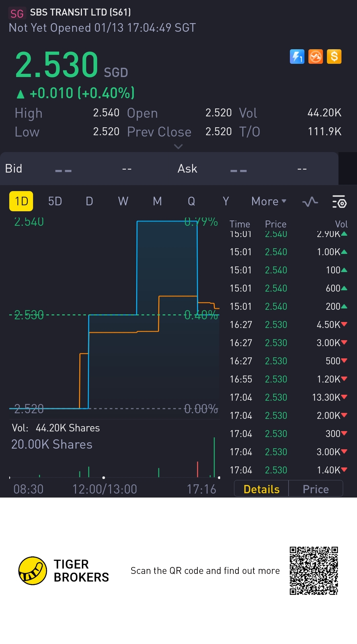357x644 pixels.
Task: Tap the QR code image
Action: [x=314, y=571]
